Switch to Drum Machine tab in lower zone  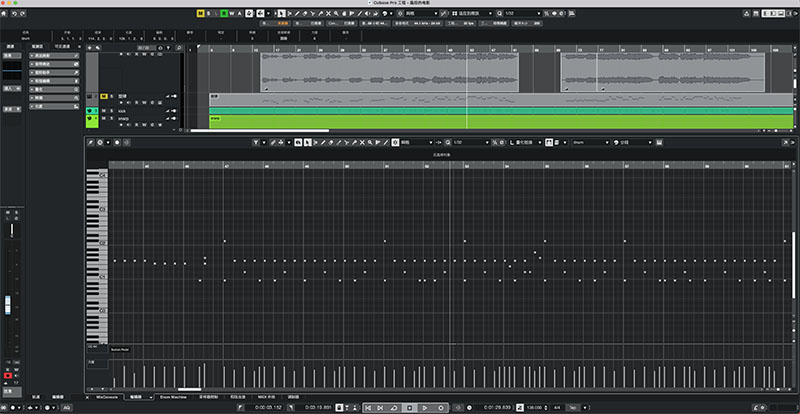point(173,397)
